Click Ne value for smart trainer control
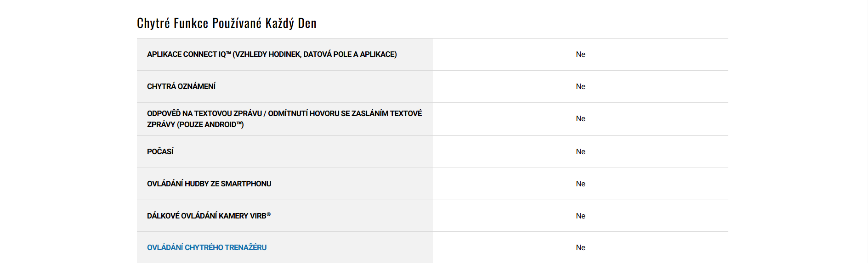This screenshot has height=263, width=868. [x=580, y=247]
